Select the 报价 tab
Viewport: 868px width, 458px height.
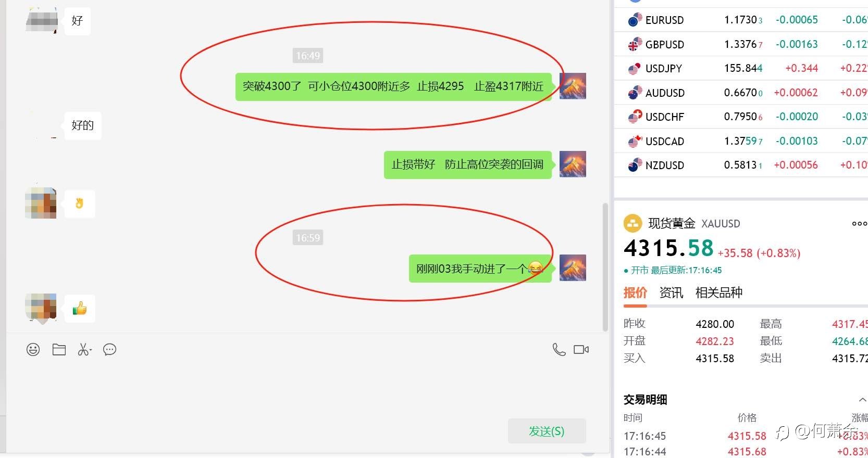pos(635,292)
